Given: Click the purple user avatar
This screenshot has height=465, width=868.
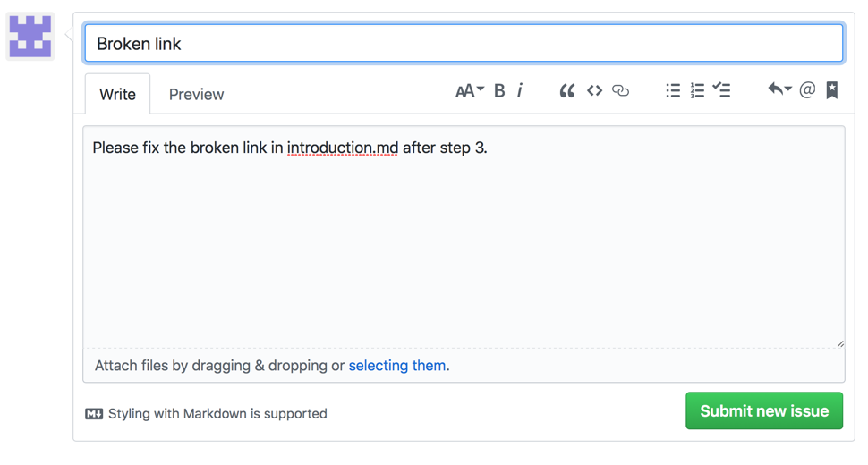Looking at the screenshot, I should click(30, 37).
